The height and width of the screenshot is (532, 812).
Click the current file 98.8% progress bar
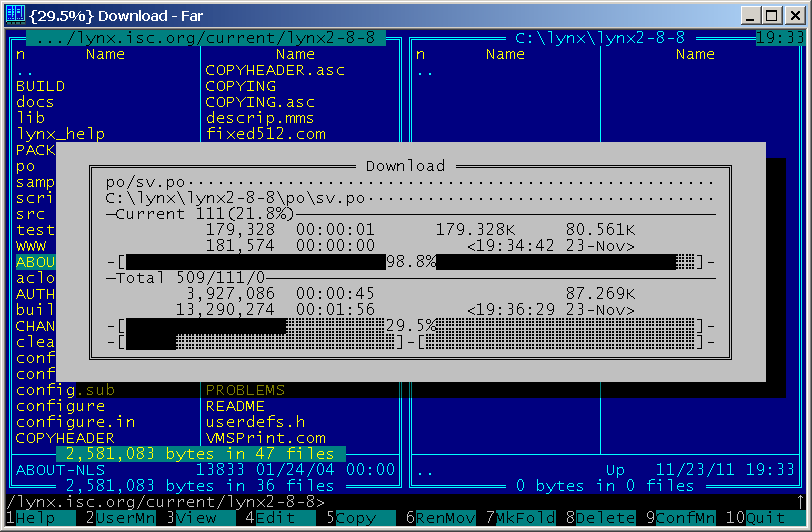pos(411,262)
